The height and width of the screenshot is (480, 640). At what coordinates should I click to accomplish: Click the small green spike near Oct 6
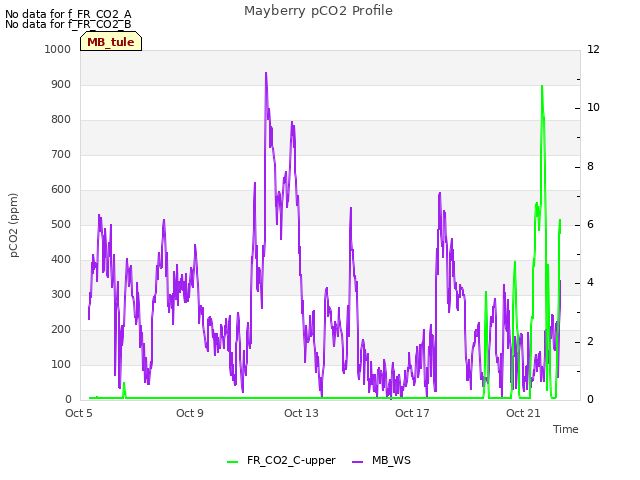coord(124,384)
